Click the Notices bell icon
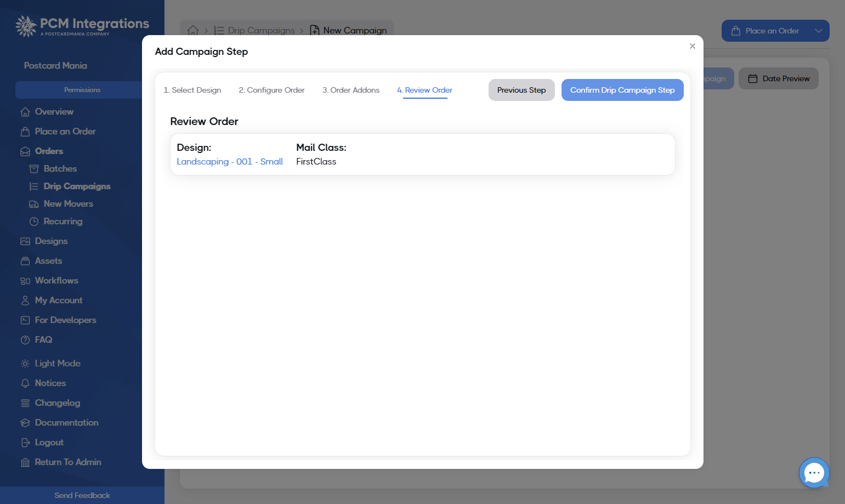Image resolution: width=845 pixels, height=504 pixels. point(25,383)
